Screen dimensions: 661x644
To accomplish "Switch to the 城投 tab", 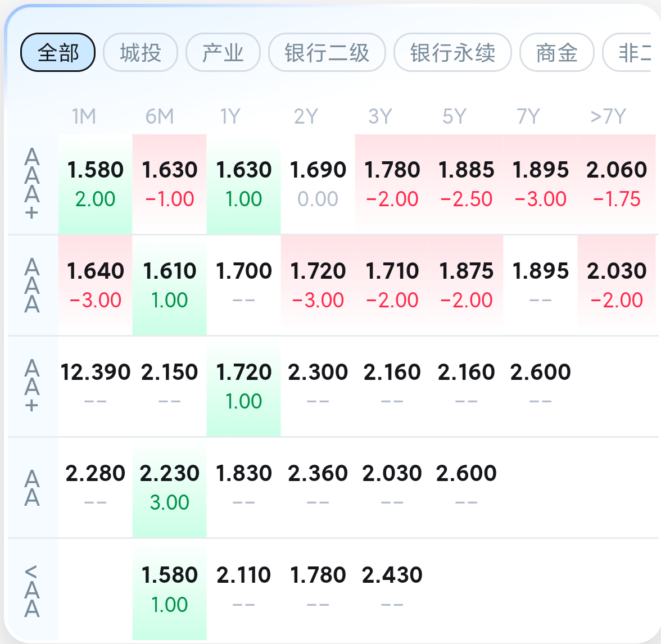I will (141, 53).
